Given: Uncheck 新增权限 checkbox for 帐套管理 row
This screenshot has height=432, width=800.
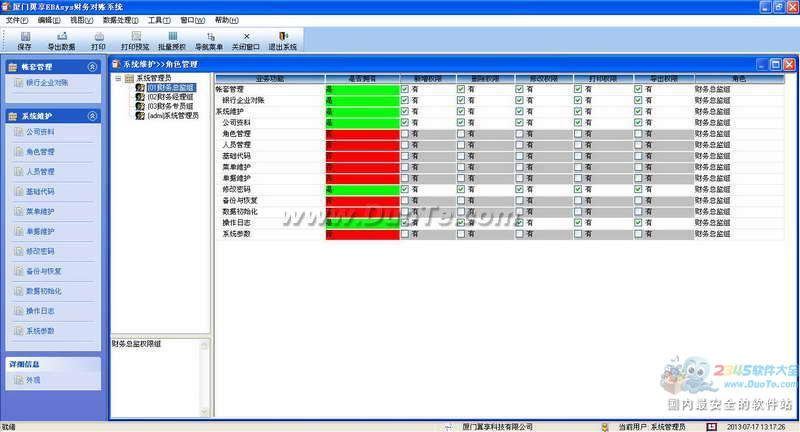Looking at the screenshot, I should [405, 89].
